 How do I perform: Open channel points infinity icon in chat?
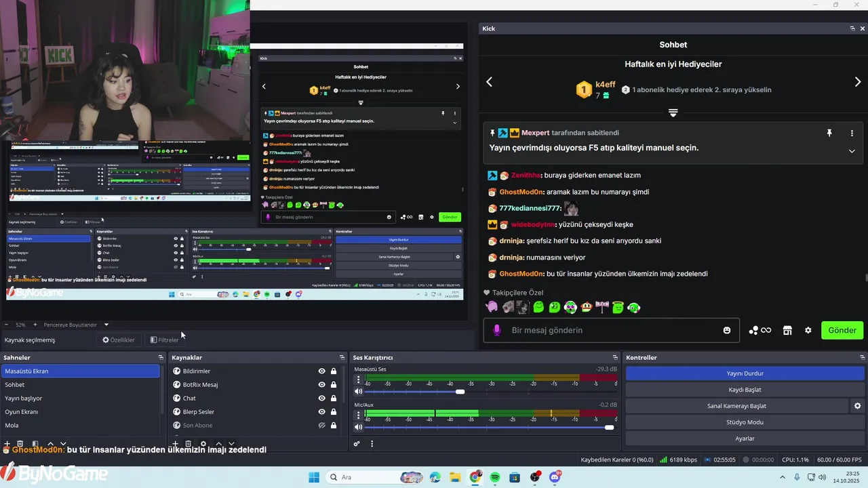pyautogui.click(x=759, y=330)
